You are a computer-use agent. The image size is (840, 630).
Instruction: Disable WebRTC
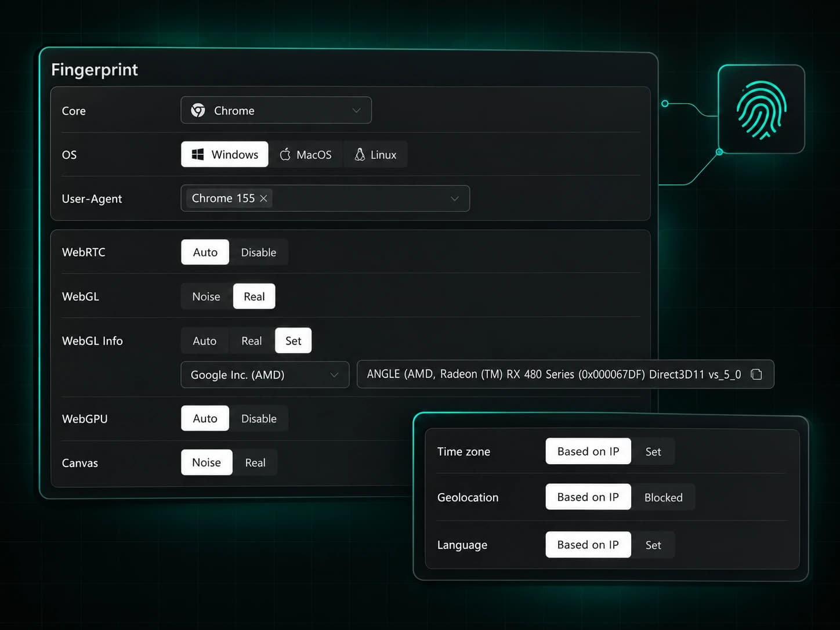(x=259, y=252)
